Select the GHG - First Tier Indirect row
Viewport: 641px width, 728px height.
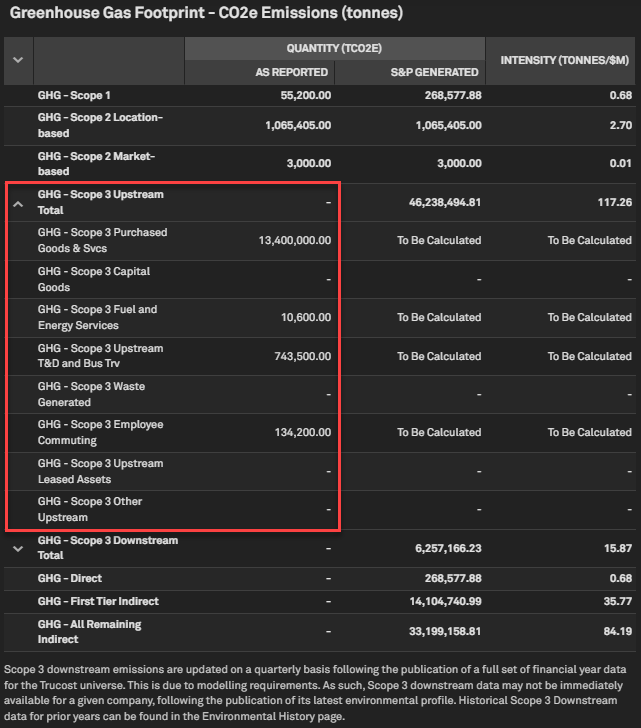(x=98, y=601)
